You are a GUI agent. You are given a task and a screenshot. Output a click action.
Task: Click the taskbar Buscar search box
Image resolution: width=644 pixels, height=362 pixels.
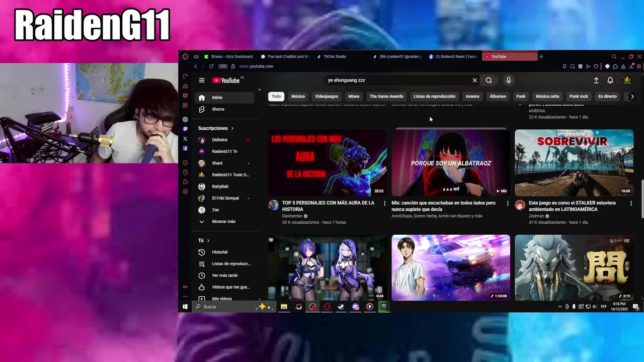click(233, 307)
